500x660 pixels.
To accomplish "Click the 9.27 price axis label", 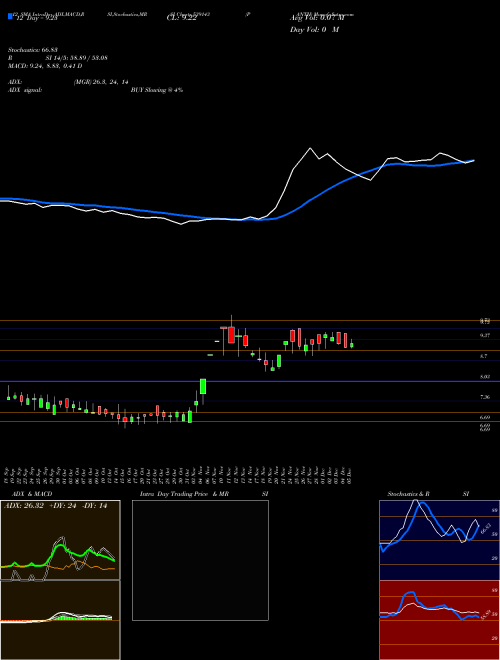I will (x=484, y=335).
